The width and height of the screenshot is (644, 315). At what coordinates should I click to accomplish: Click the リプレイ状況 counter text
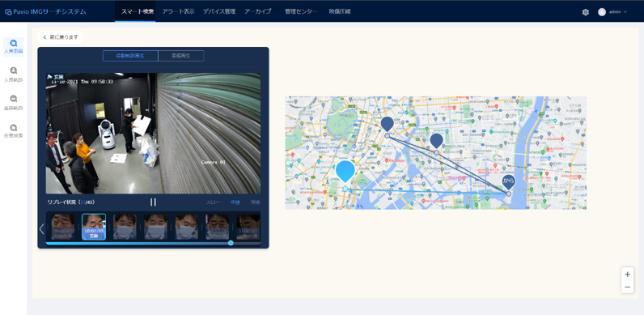(71, 202)
